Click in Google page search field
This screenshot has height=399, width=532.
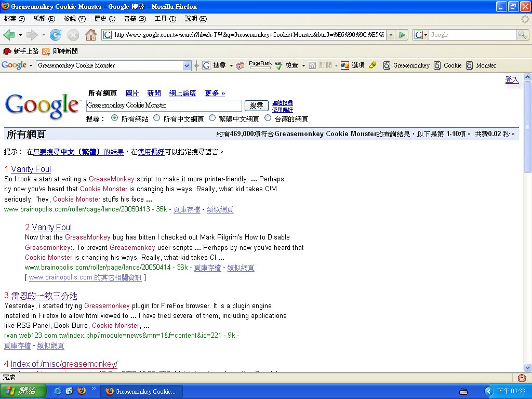click(164, 105)
